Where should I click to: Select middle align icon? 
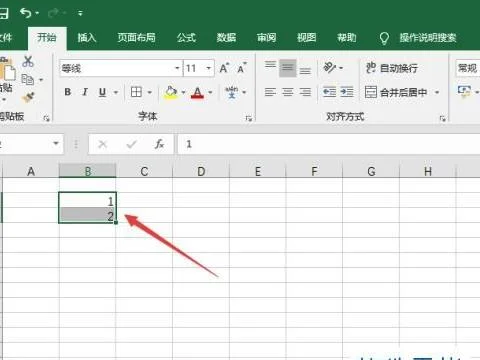pyautogui.click(x=288, y=68)
